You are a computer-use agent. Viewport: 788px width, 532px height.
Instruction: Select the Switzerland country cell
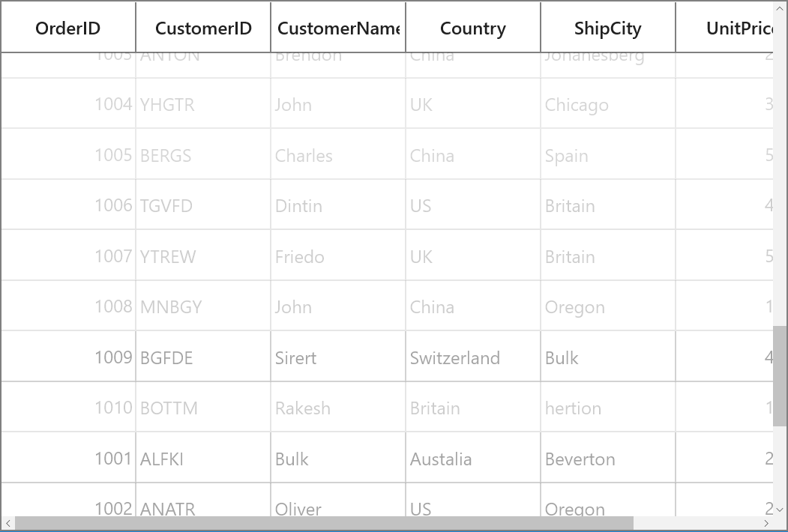click(x=473, y=356)
